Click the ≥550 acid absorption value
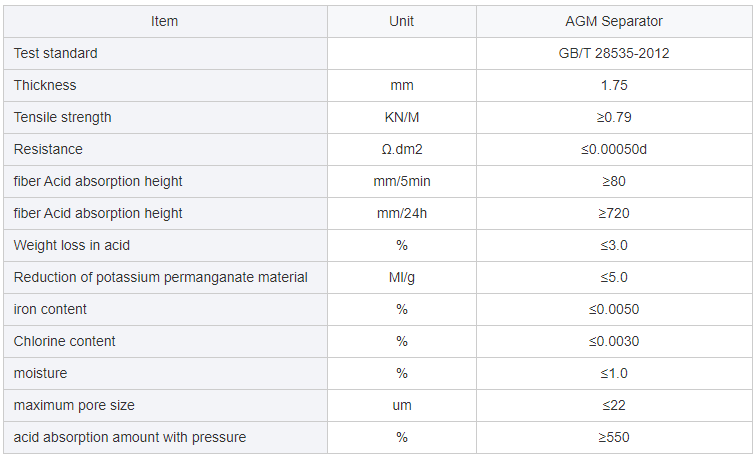755x459 pixels. (614, 437)
